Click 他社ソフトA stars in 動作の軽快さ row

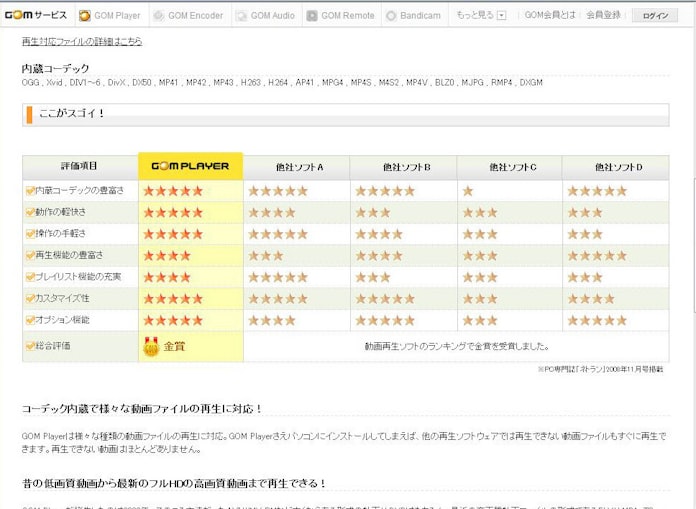[272, 213]
